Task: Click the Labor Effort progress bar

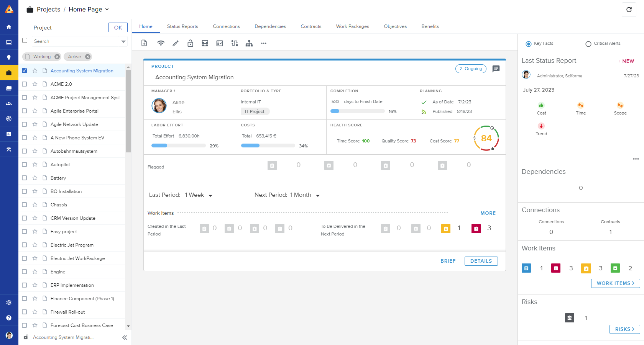Action: (x=178, y=146)
